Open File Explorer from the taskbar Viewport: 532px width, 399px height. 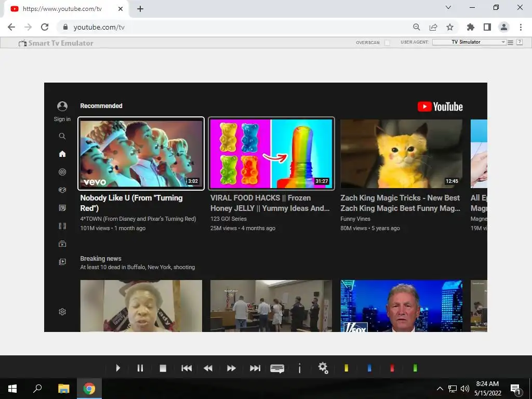click(63, 389)
